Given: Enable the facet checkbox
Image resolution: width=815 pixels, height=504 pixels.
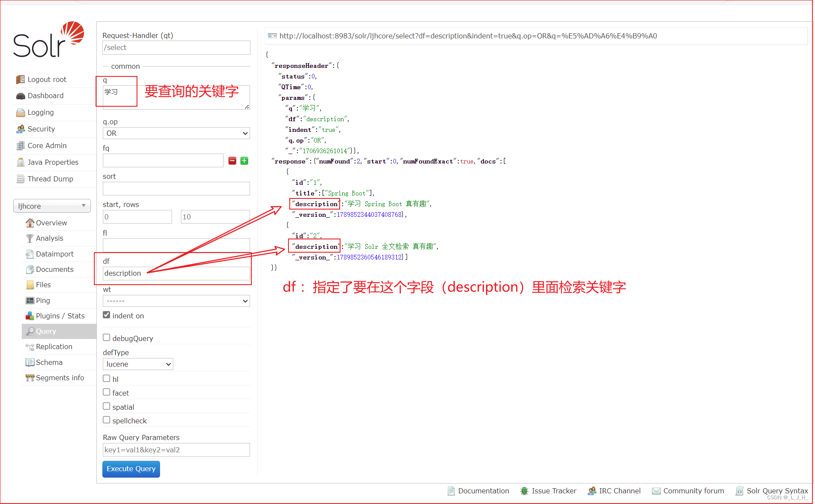Looking at the screenshot, I should pos(107,392).
